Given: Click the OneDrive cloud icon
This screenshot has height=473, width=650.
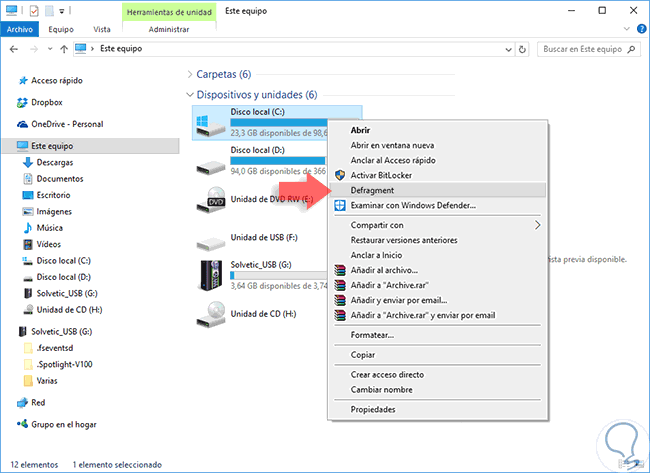Looking at the screenshot, I should coord(23,124).
